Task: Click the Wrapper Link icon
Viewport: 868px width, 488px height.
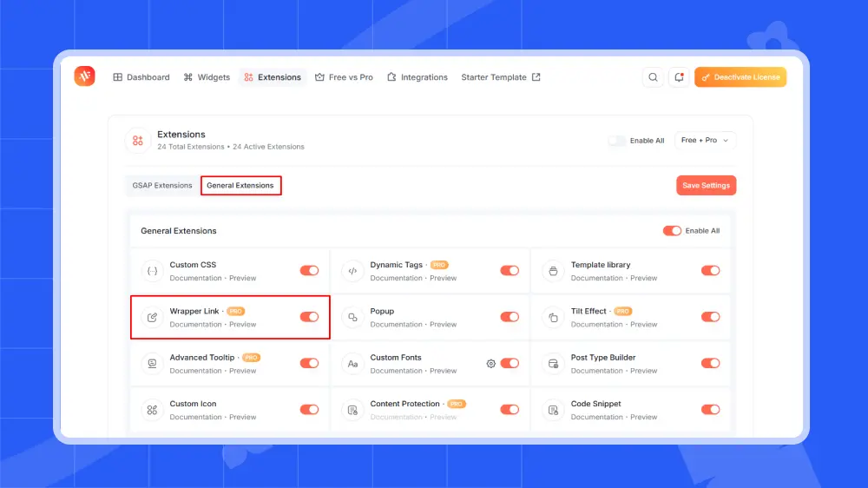Action: (152, 318)
